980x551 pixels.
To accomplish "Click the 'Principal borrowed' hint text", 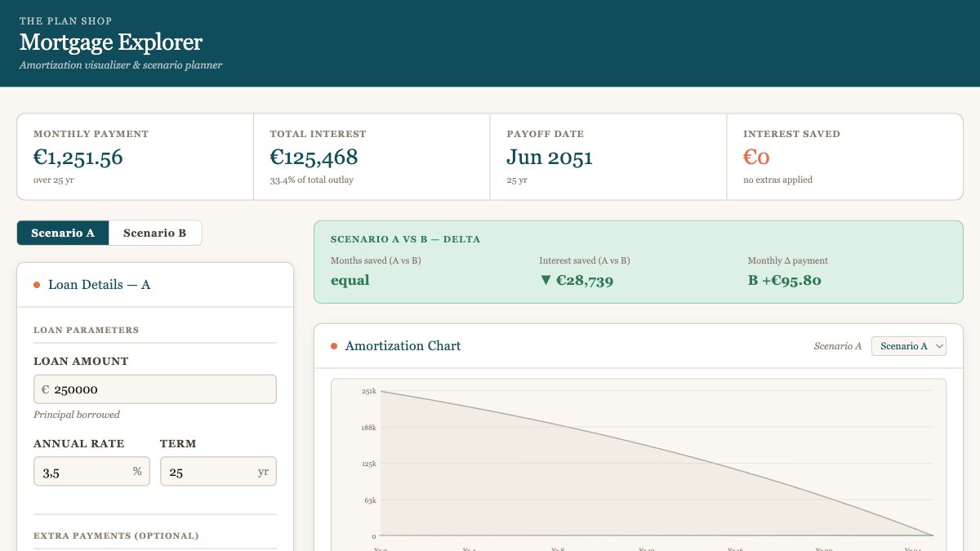I will click(77, 415).
